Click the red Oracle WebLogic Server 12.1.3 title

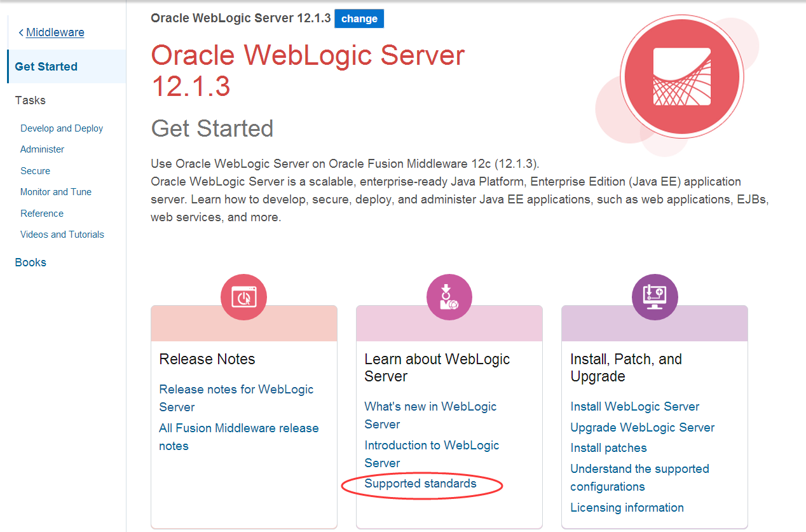pyautogui.click(x=308, y=71)
